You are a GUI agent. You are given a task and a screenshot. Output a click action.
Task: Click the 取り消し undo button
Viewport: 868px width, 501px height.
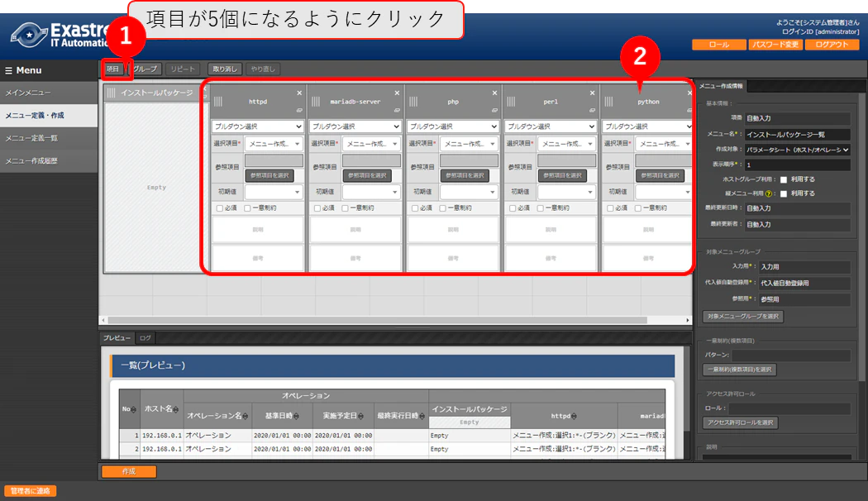225,69
